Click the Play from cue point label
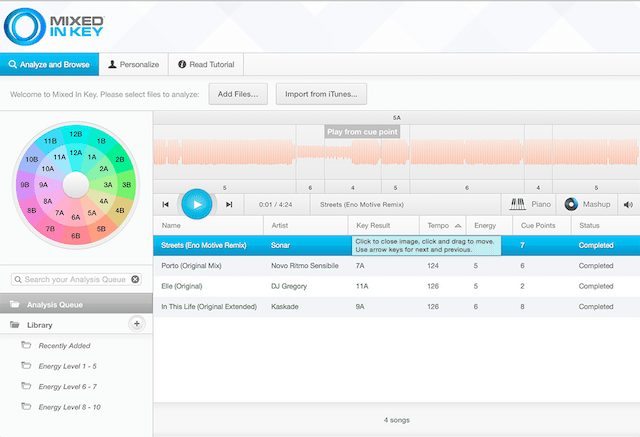Screen dimensions: 640x437 coord(362,132)
